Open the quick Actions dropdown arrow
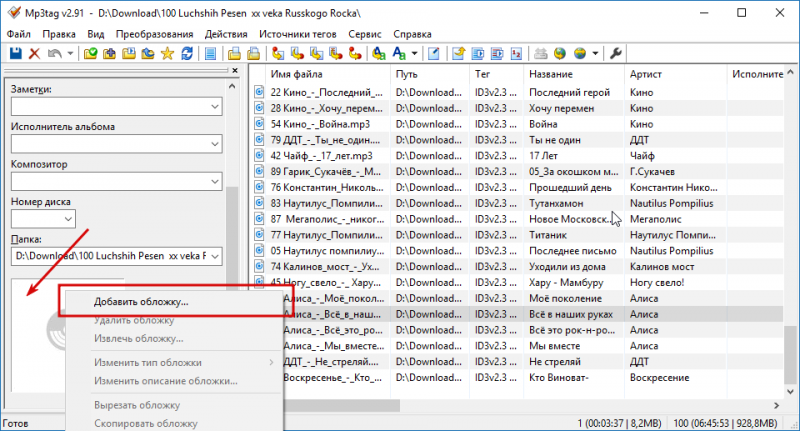Image resolution: width=800 pixels, height=431 pixels. click(414, 53)
